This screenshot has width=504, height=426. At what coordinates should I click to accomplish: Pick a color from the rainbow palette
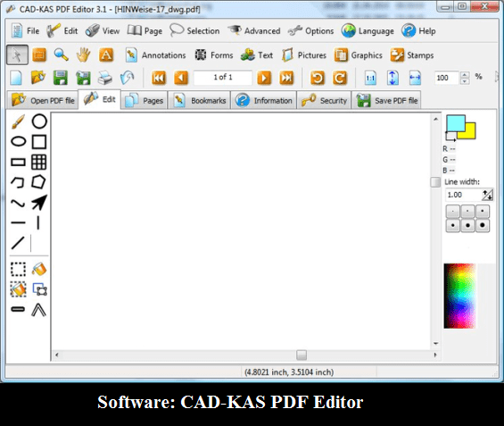coord(459,296)
